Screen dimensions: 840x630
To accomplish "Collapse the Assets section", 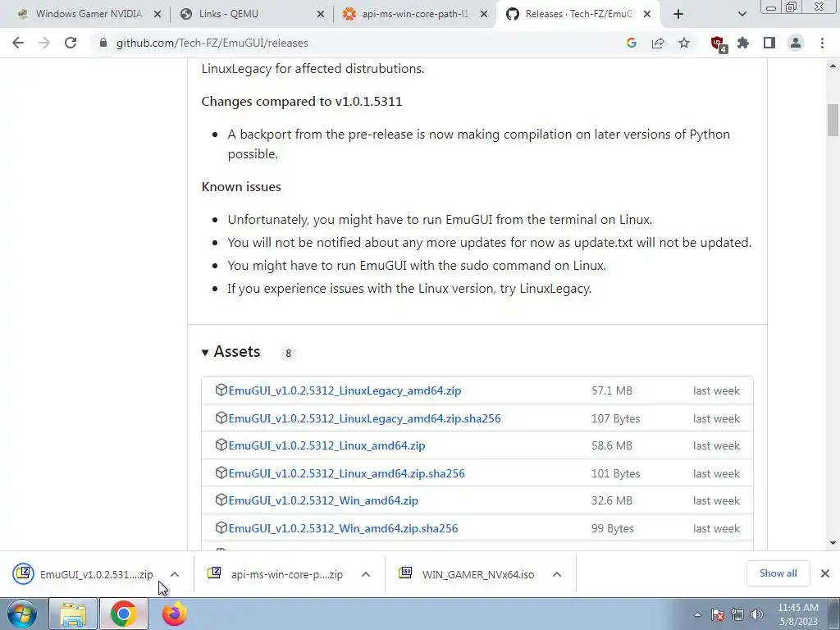I will (231, 351).
